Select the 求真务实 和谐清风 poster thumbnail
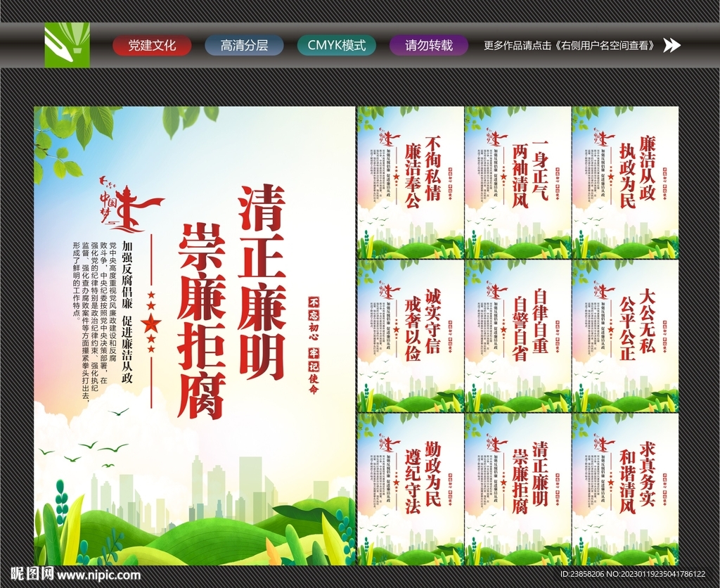This screenshot has width=720, height=588. pos(625,490)
